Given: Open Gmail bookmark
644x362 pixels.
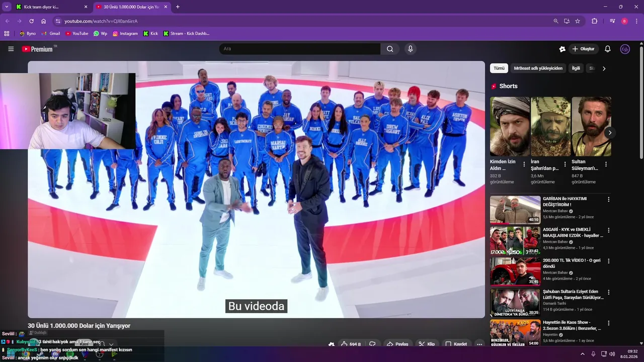Looking at the screenshot, I should click(x=50, y=34).
